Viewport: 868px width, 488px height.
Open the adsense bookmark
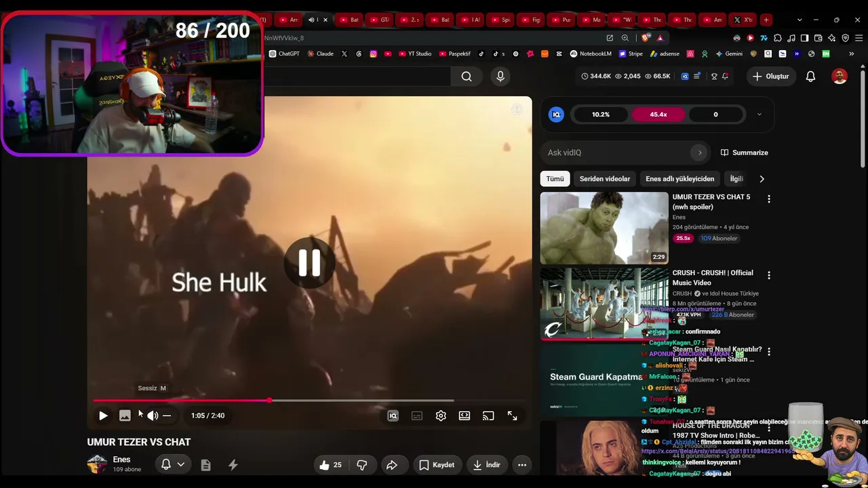tap(665, 54)
